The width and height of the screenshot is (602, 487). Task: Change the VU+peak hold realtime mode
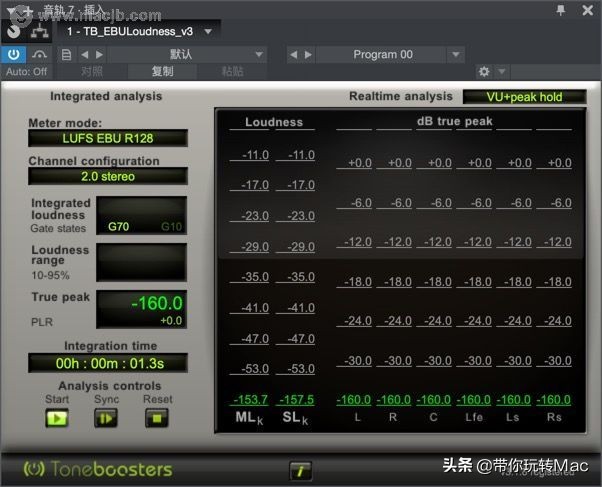tap(524, 97)
